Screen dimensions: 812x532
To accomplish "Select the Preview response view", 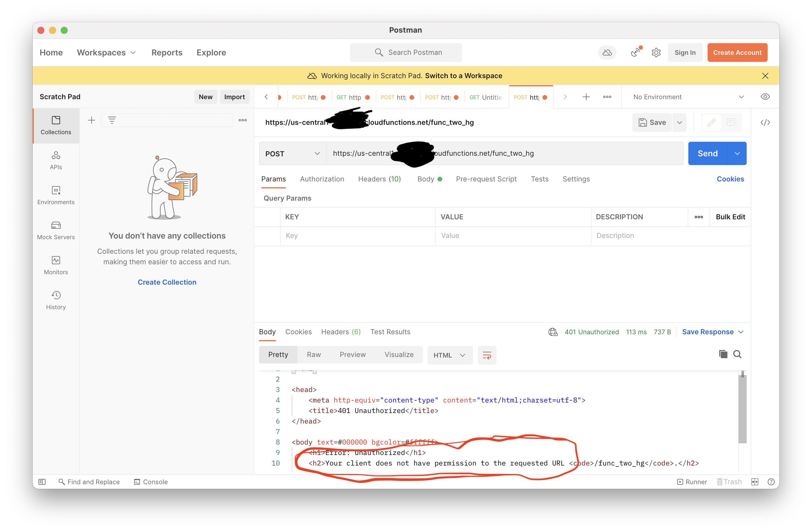I will point(352,355).
